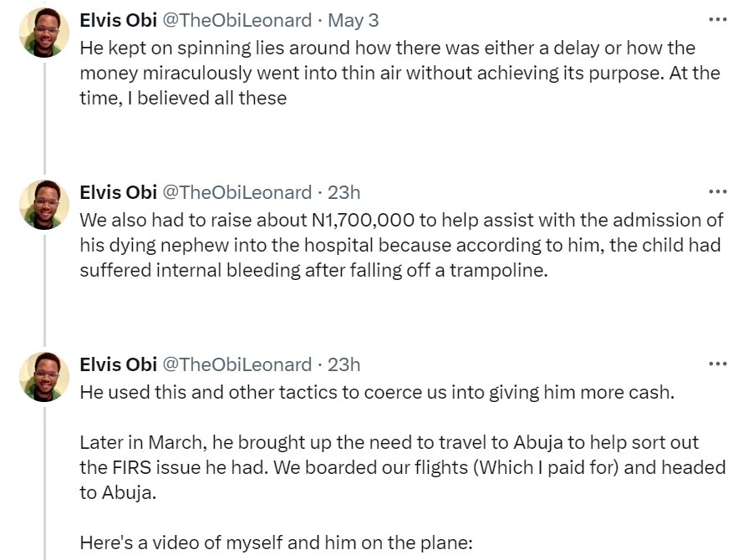The height and width of the screenshot is (560, 738).
Task: Click the avatar beside the dying nephew tweet
Action: coord(44,205)
